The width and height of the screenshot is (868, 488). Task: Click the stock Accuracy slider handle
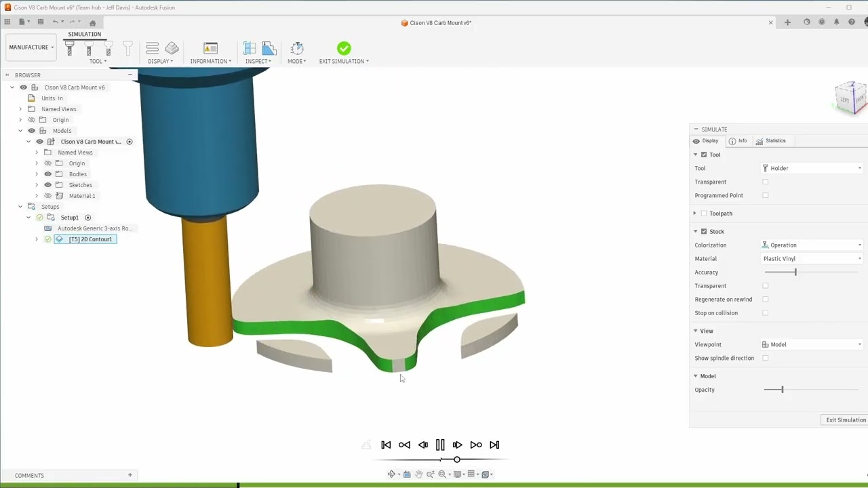pos(795,272)
